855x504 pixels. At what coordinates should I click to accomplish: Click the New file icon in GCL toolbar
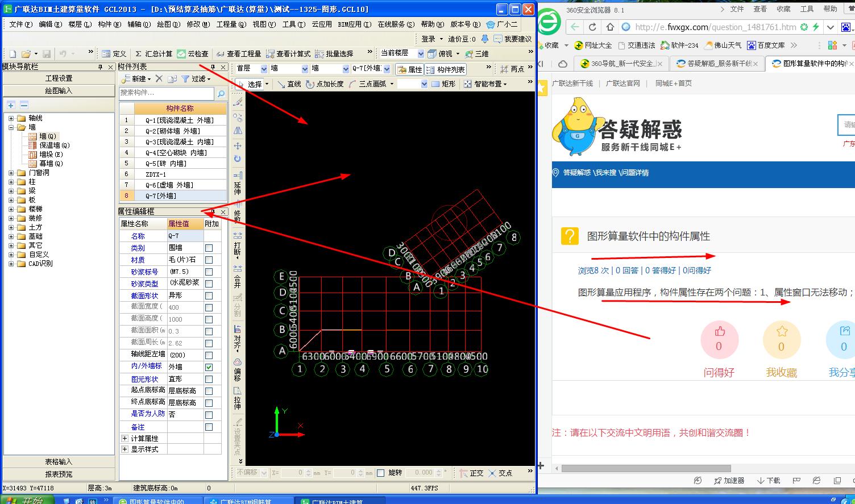[13, 53]
